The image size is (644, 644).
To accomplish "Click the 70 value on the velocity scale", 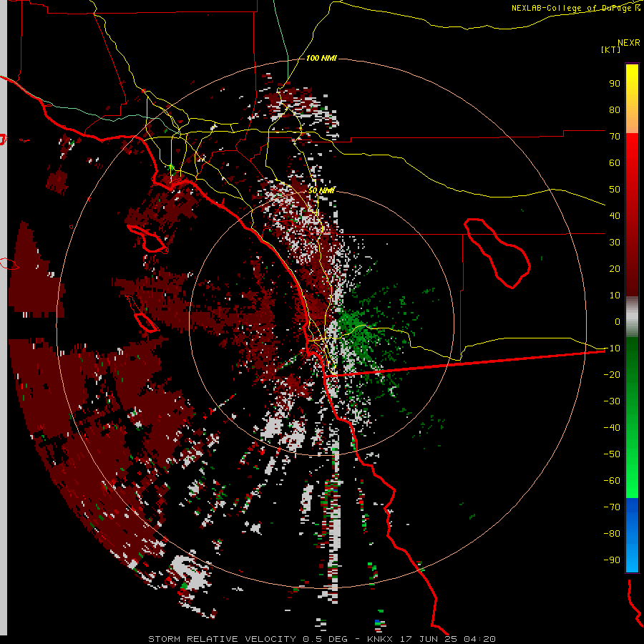I will (x=615, y=137).
